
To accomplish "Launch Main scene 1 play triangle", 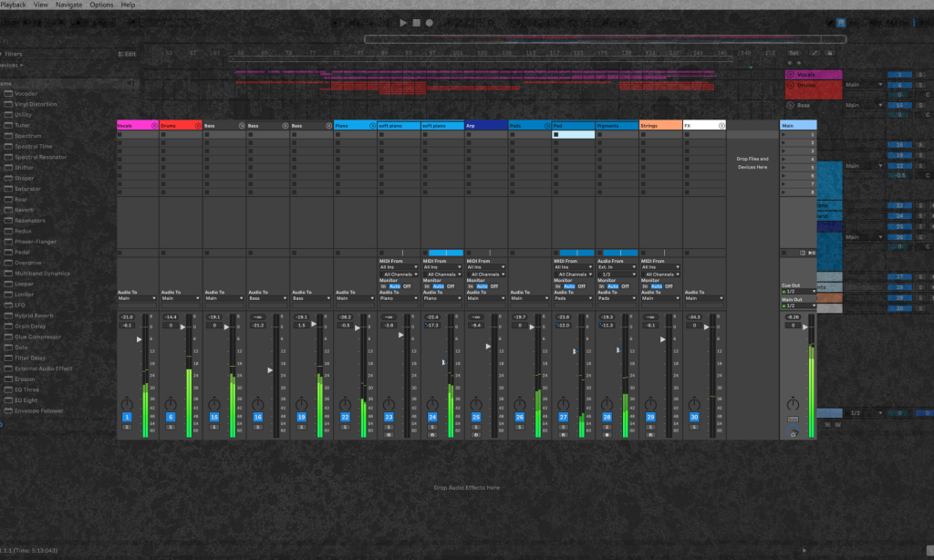I will point(784,135).
